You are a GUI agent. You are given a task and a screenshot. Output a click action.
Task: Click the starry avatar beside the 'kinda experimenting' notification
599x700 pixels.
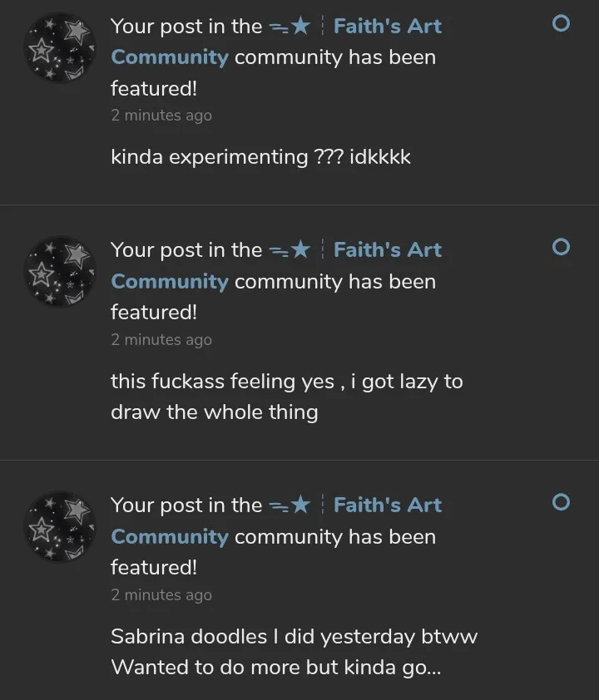(x=59, y=47)
